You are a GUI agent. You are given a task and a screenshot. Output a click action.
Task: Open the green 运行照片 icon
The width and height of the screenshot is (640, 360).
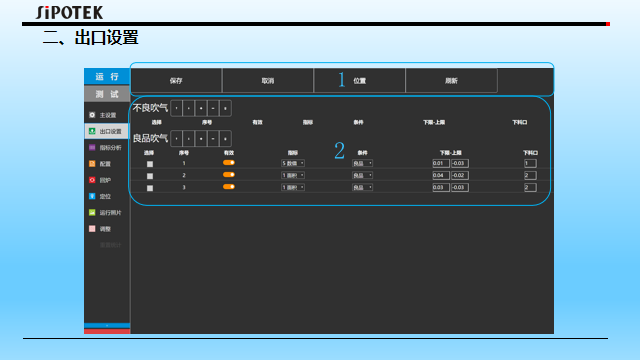coord(92,213)
